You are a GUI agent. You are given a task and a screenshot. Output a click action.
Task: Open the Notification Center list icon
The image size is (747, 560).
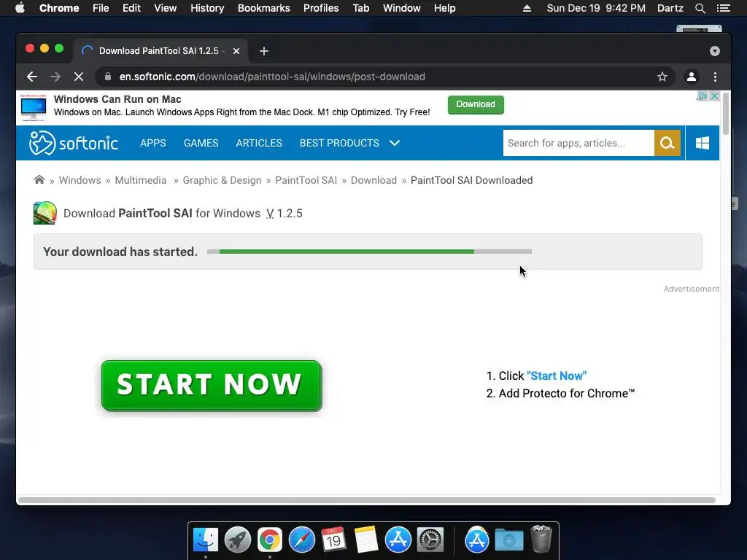point(723,8)
